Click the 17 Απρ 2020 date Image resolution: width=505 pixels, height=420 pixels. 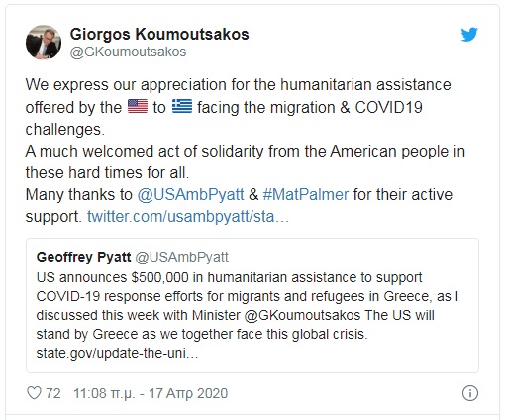tap(188, 393)
